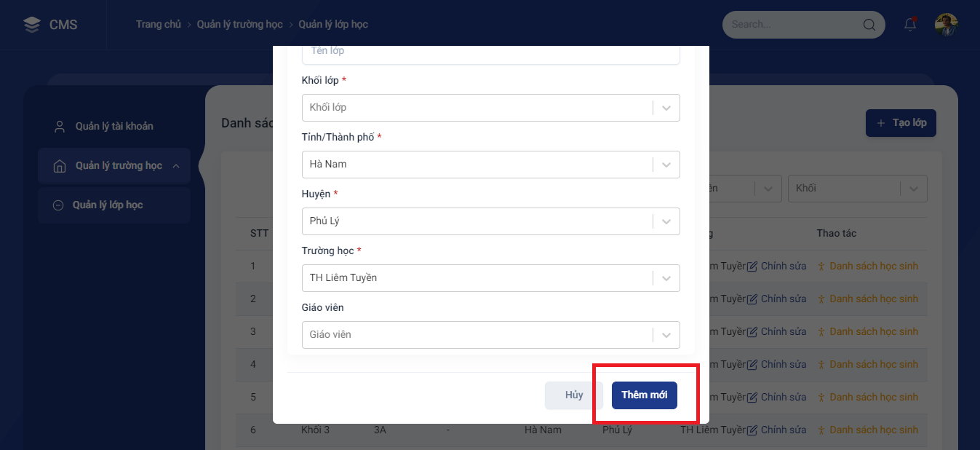This screenshot has width=980, height=450.
Task: Click the search magnifier icon
Action: tap(869, 25)
